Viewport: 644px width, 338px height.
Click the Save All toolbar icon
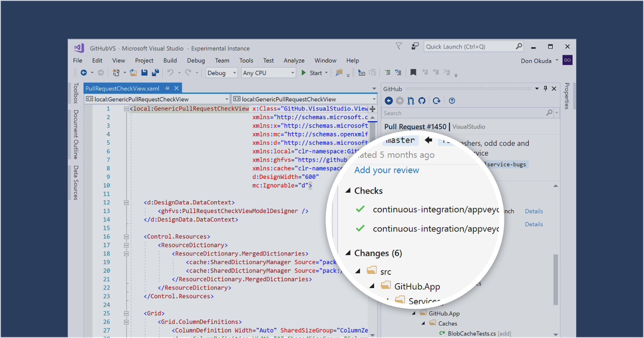pyautogui.click(x=155, y=73)
